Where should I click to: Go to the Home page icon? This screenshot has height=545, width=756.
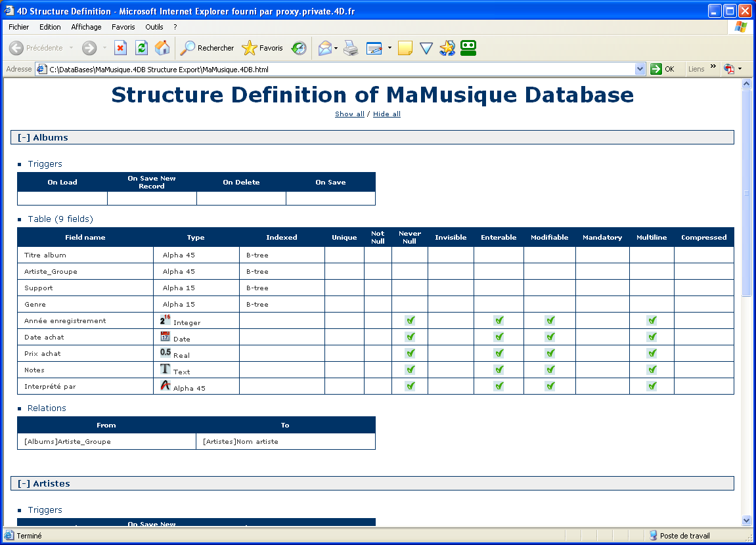pyautogui.click(x=162, y=48)
